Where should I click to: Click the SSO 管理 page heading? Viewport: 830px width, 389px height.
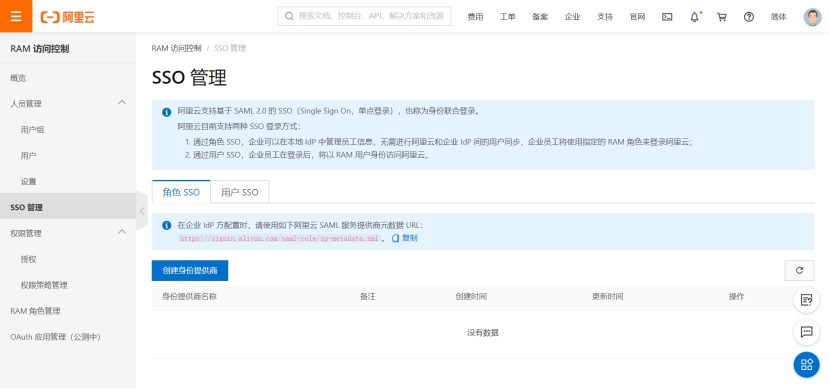pos(189,78)
